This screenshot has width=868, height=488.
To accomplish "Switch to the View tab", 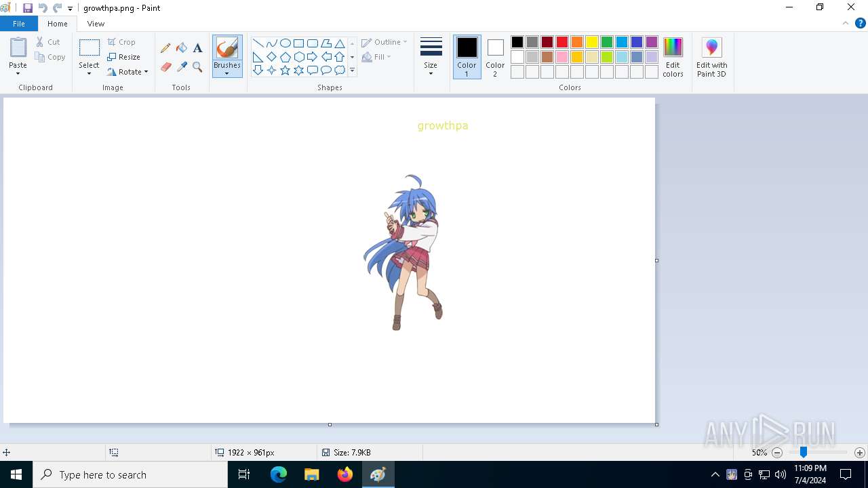I will click(96, 24).
